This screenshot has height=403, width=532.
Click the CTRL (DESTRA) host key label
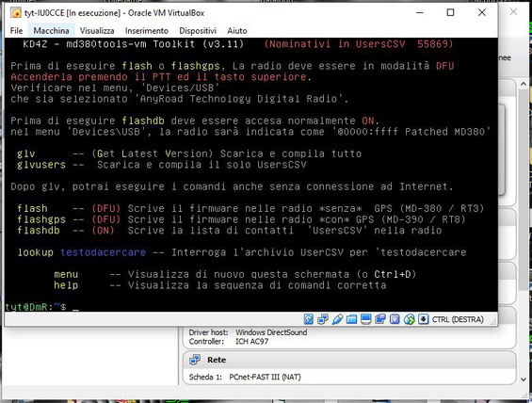coord(458,319)
